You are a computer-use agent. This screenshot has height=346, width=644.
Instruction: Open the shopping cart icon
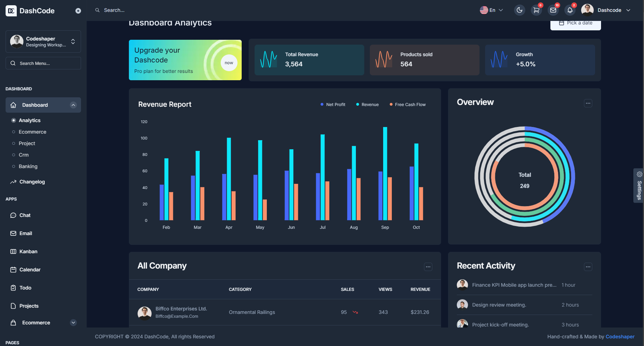[536, 10]
